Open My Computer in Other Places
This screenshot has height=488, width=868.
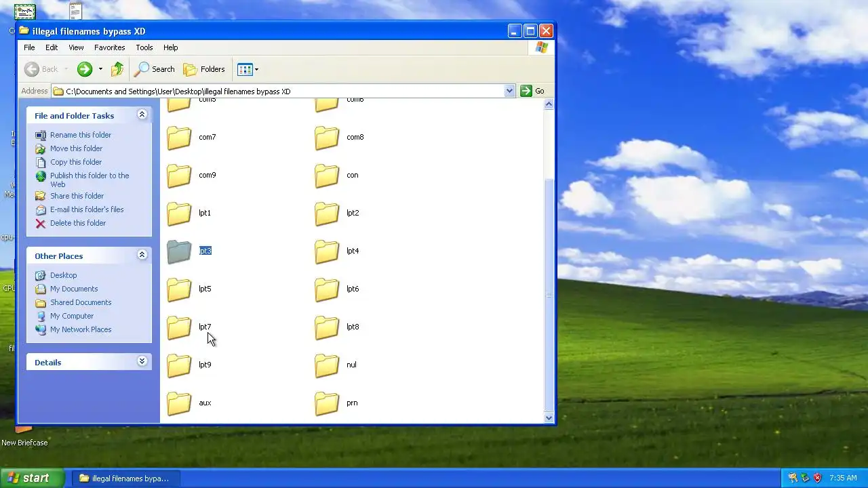[72, 316]
